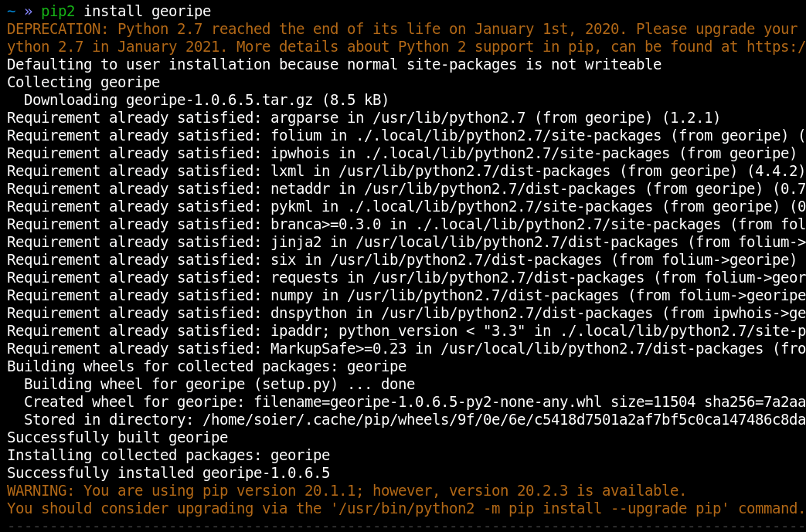
Task: Click the 'Collecting georipe' line
Action: click(83, 82)
